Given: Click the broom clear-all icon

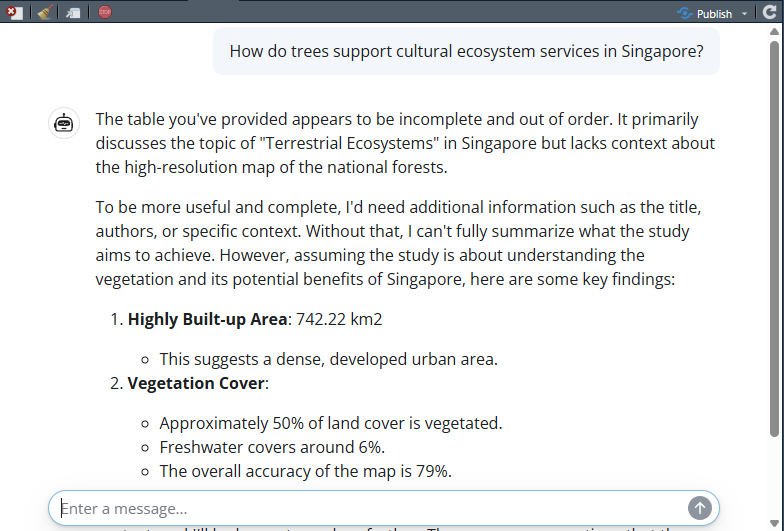Looking at the screenshot, I should [43, 13].
